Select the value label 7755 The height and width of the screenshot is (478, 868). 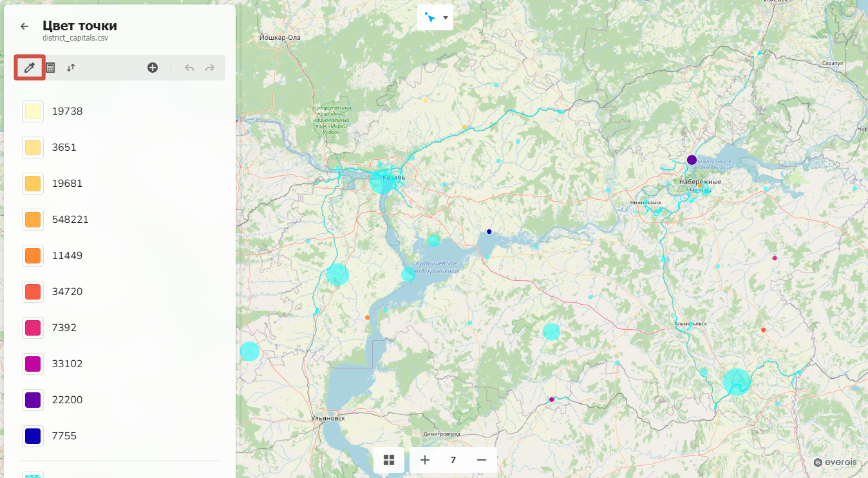click(x=64, y=436)
